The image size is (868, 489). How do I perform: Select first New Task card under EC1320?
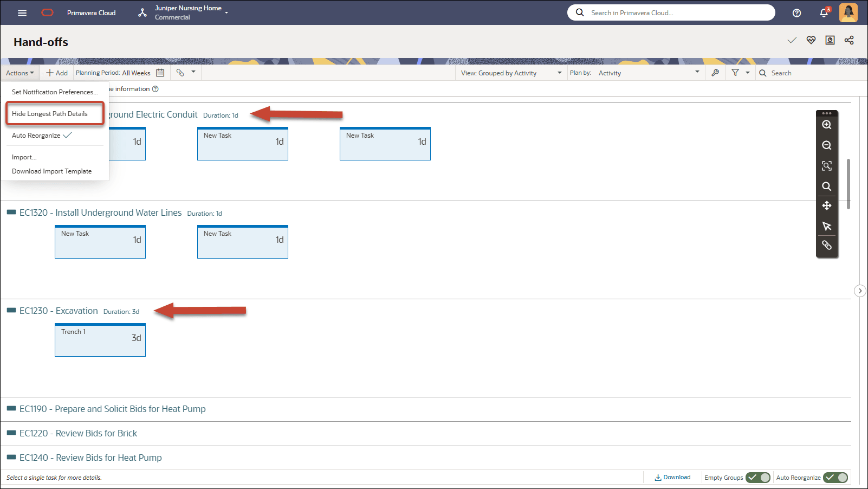coord(100,242)
